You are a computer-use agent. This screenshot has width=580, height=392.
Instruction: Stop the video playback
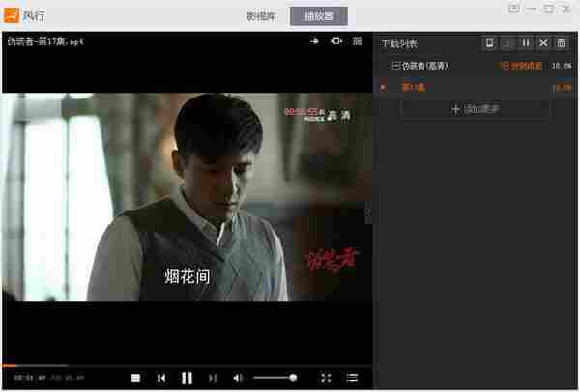click(x=135, y=378)
